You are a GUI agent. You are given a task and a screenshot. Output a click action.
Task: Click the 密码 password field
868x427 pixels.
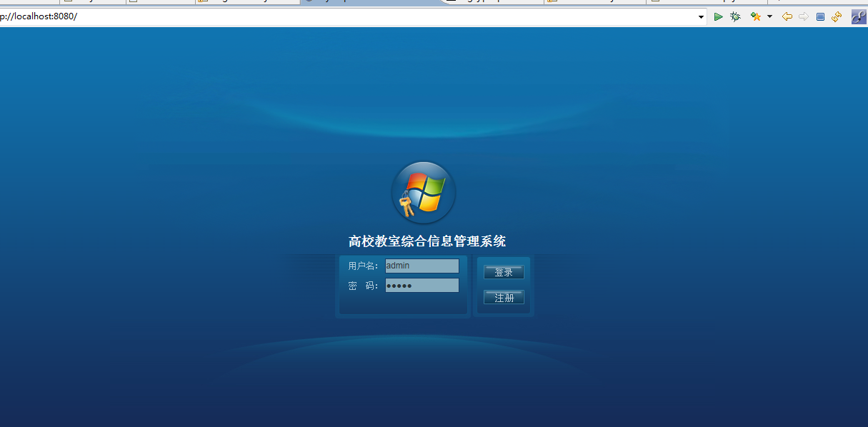point(422,286)
